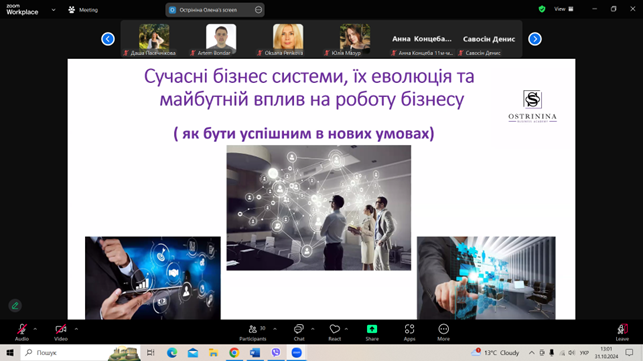643x361 pixels.
Task: Leave the meeting
Action: coord(622,332)
